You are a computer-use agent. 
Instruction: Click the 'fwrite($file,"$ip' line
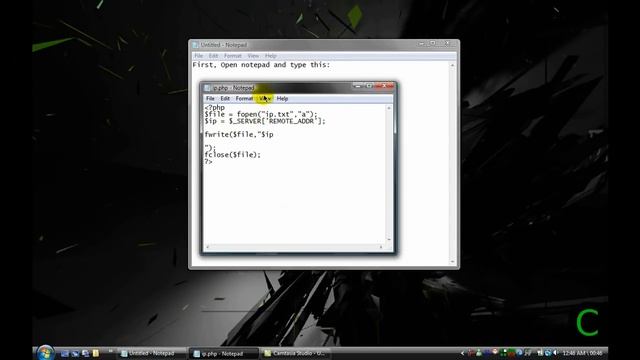[239, 134]
